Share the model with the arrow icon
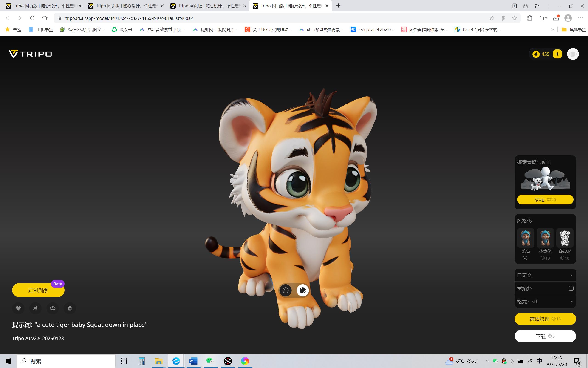Viewport: 588px width, 368px height. pyautogui.click(x=35, y=308)
